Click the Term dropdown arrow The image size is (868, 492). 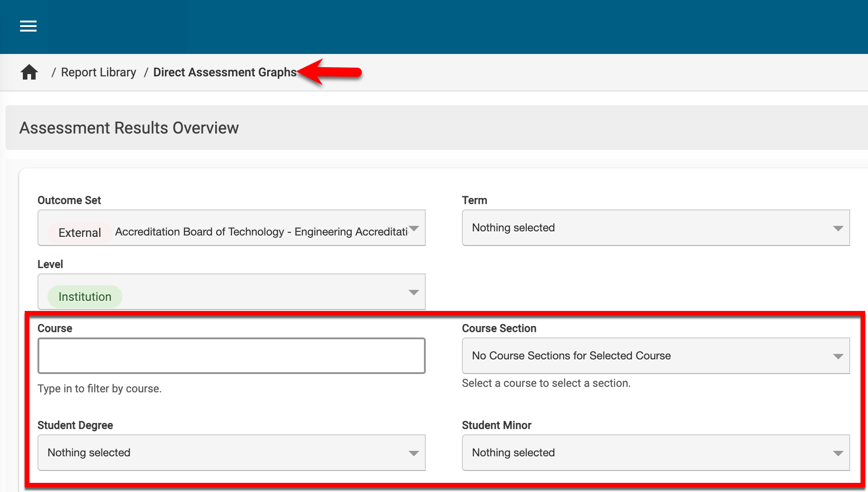tap(838, 228)
